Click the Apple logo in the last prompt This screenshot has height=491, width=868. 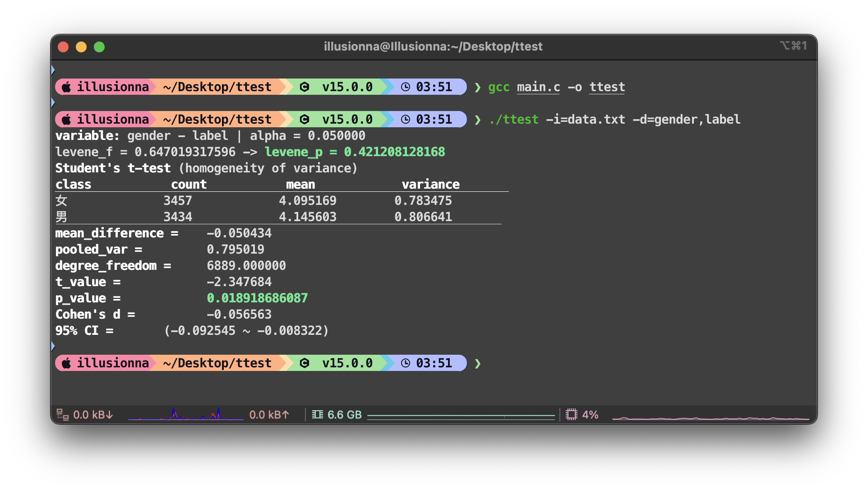tap(66, 363)
